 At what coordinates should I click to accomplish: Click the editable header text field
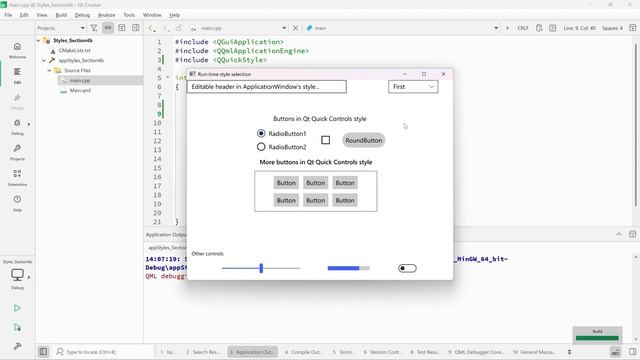point(267,87)
